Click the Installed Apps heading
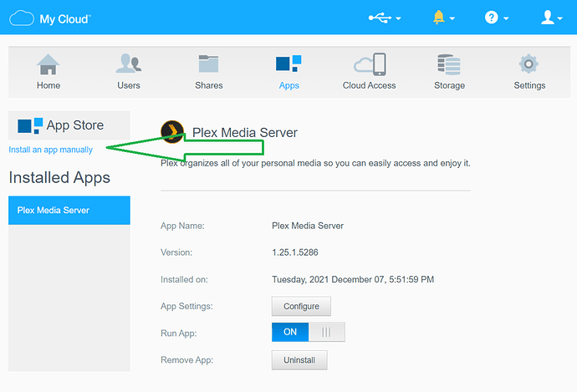The image size is (577, 392). pos(59,178)
